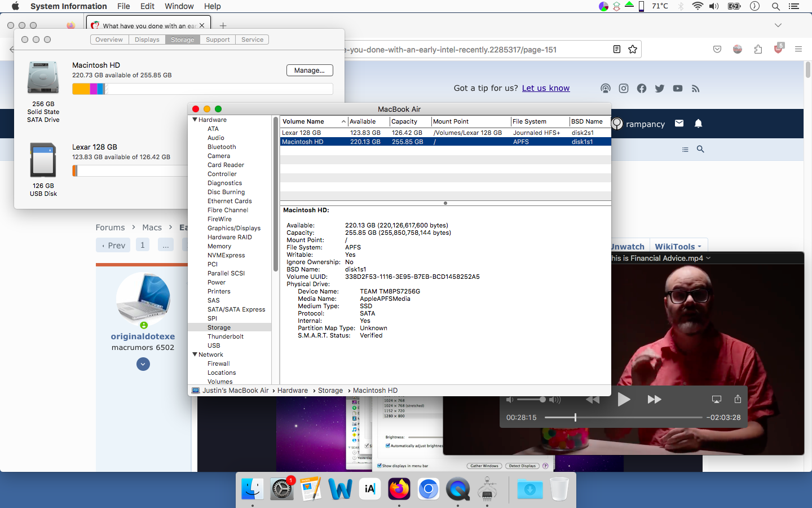Open the Wi-Fi status menu
The height and width of the screenshot is (508, 812).
(698, 6)
